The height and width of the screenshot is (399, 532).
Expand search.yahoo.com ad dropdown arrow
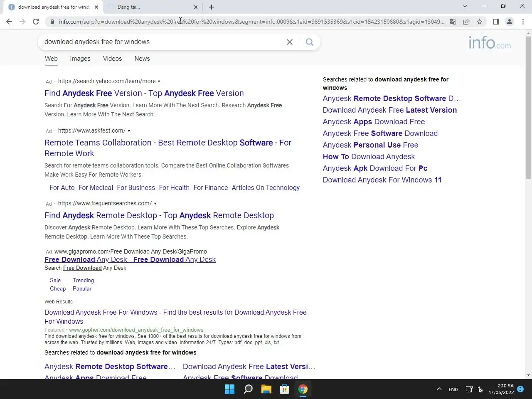point(159,81)
